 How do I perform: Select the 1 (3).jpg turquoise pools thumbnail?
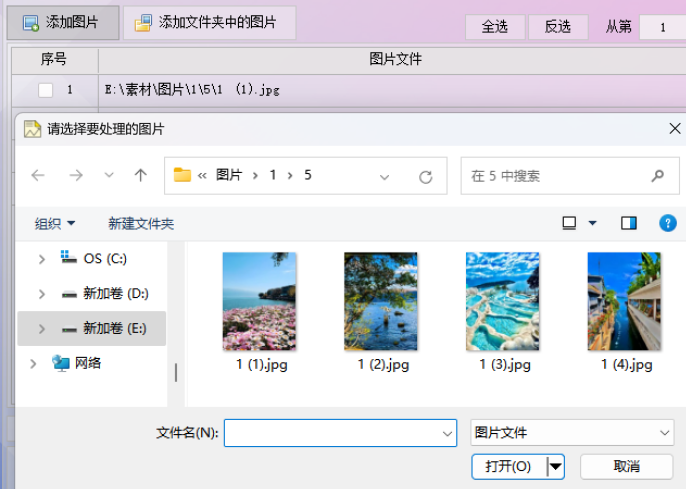click(x=503, y=301)
